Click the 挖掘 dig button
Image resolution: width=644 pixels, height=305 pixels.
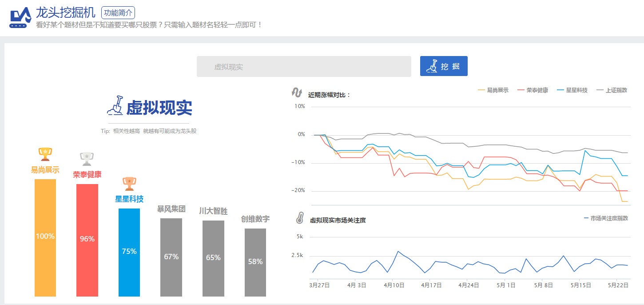click(444, 66)
